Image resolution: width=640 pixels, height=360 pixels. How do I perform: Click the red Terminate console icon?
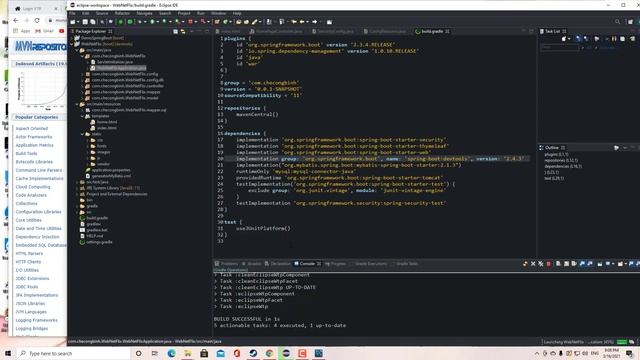[549, 264]
